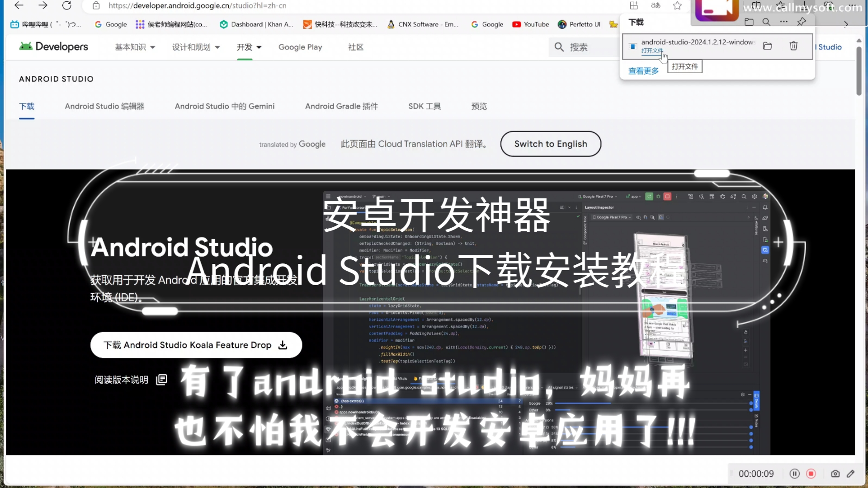Screen dimensions: 868x488
Task: Open the first Google bookmark
Action: pyautogui.click(x=111, y=24)
